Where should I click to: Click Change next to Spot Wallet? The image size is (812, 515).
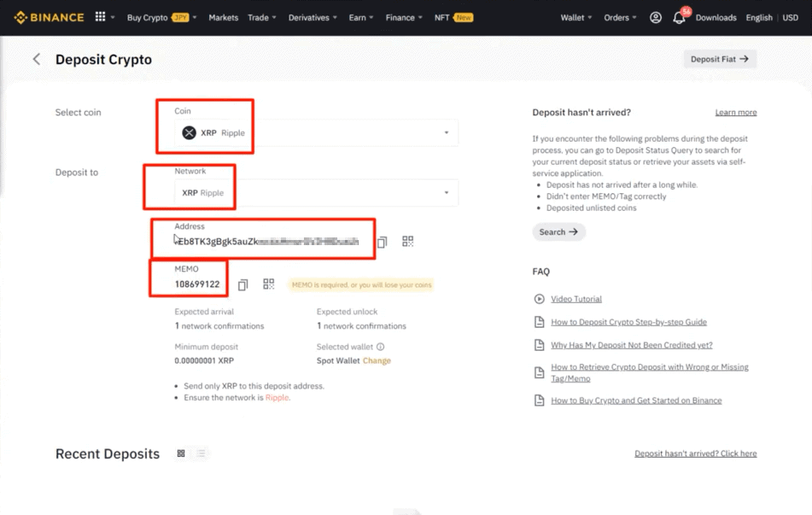(377, 360)
